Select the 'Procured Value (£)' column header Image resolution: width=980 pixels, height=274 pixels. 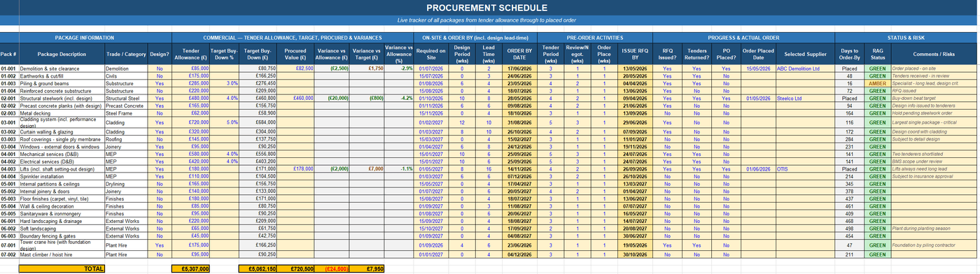coord(295,54)
